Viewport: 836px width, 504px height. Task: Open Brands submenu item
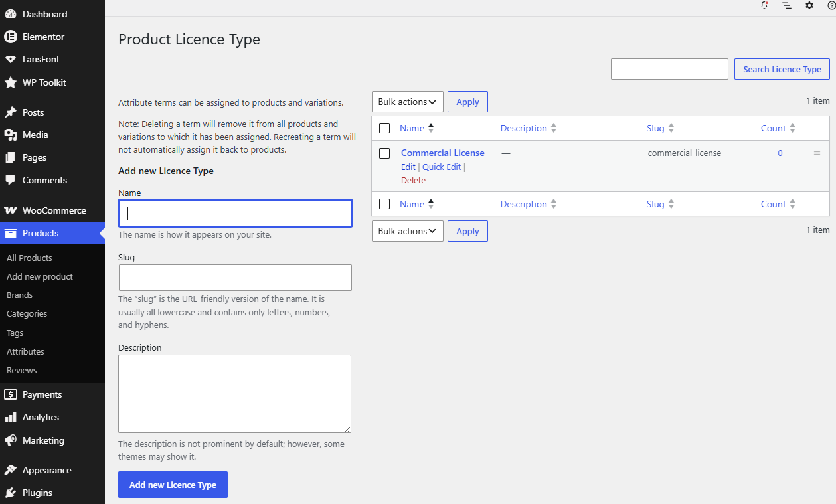pos(19,295)
